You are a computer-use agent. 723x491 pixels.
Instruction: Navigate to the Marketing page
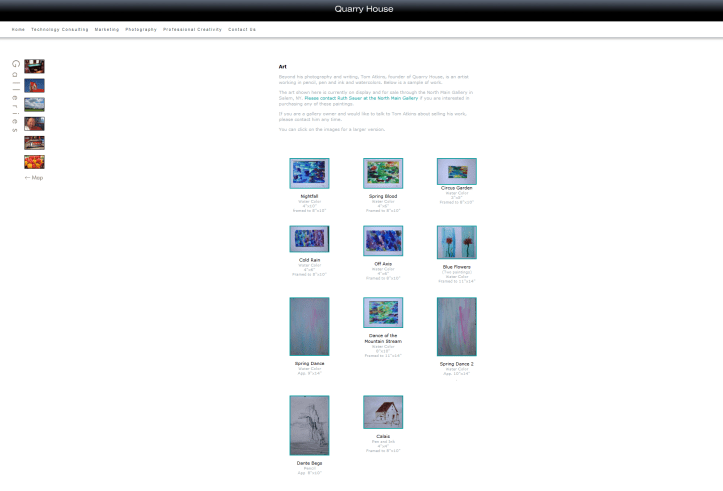click(x=107, y=30)
